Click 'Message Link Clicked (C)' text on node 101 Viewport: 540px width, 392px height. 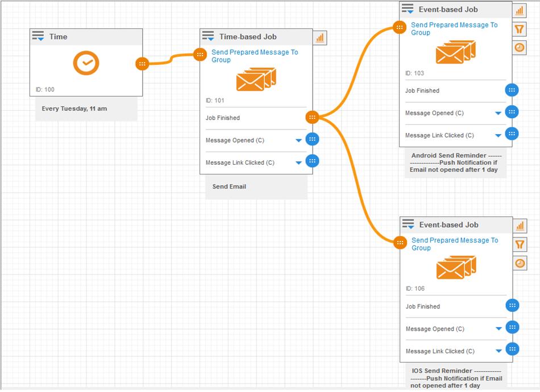[x=240, y=163]
